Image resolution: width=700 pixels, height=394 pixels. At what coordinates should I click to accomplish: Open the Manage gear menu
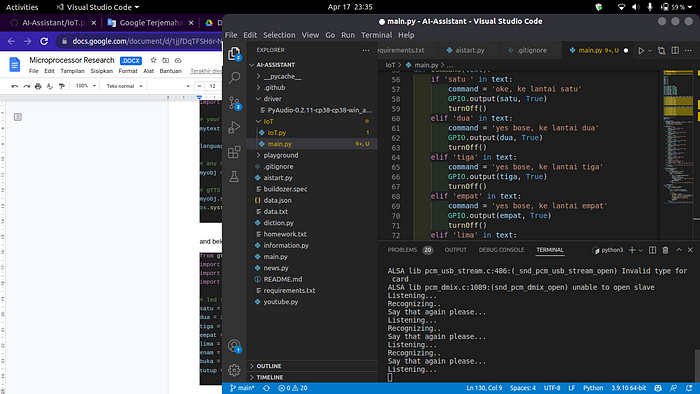pos(234,370)
